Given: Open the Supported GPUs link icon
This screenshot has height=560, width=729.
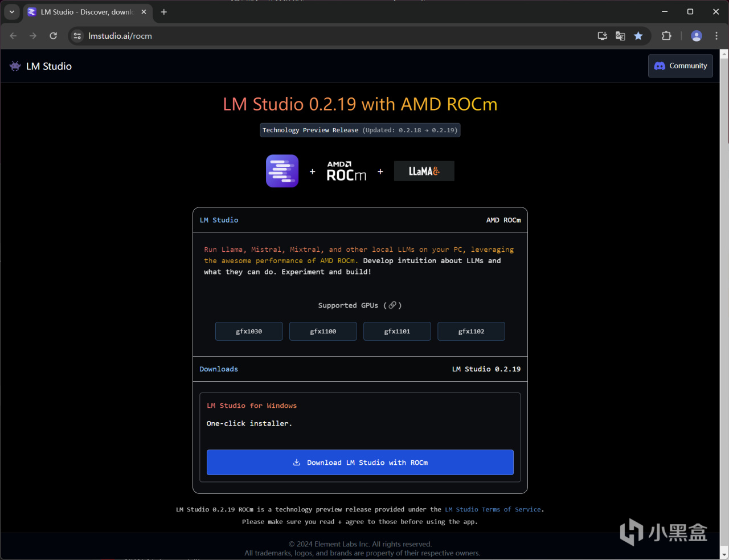Looking at the screenshot, I should [392, 305].
